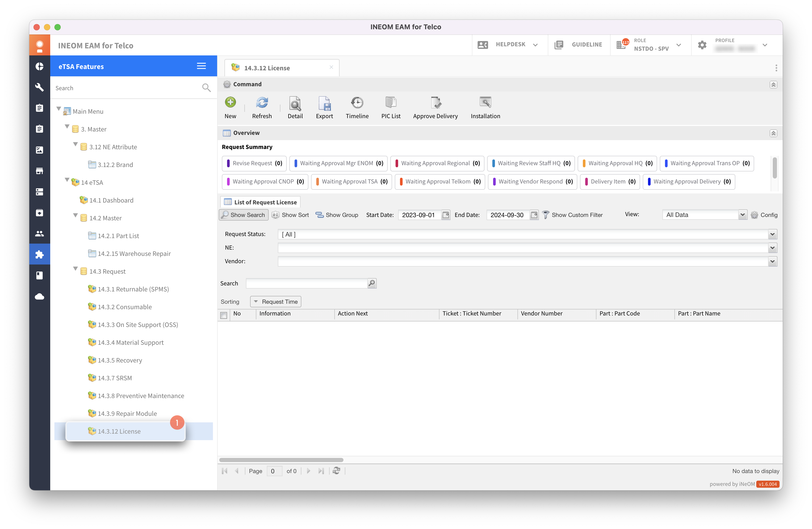Collapse the 14.3 Request tree node
The height and width of the screenshot is (529, 812).
pyautogui.click(x=75, y=269)
